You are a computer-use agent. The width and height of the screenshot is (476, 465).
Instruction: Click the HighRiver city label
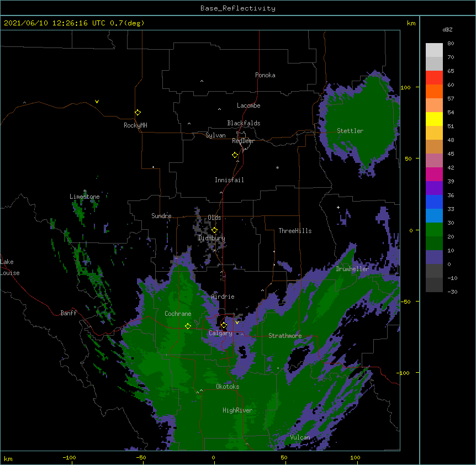[x=237, y=410]
